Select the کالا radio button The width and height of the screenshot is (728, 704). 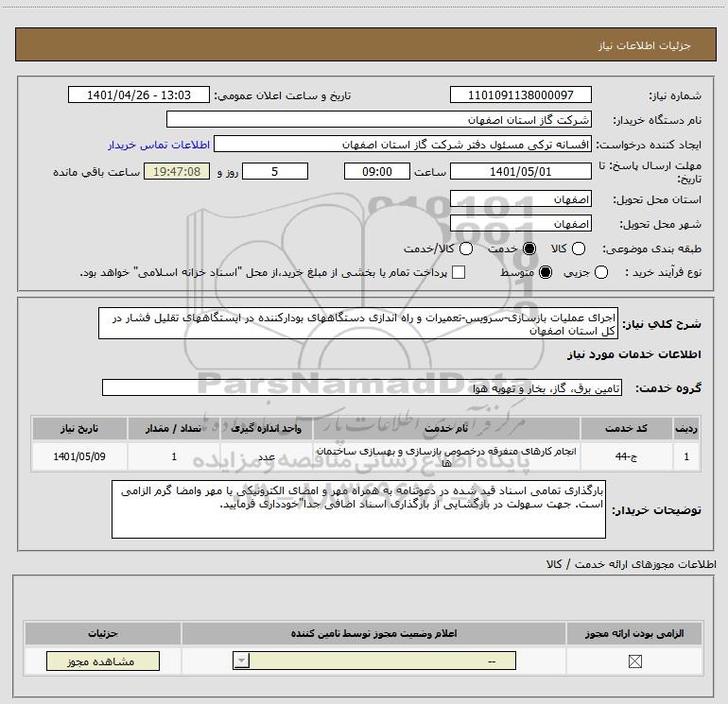[x=578, y=249]
